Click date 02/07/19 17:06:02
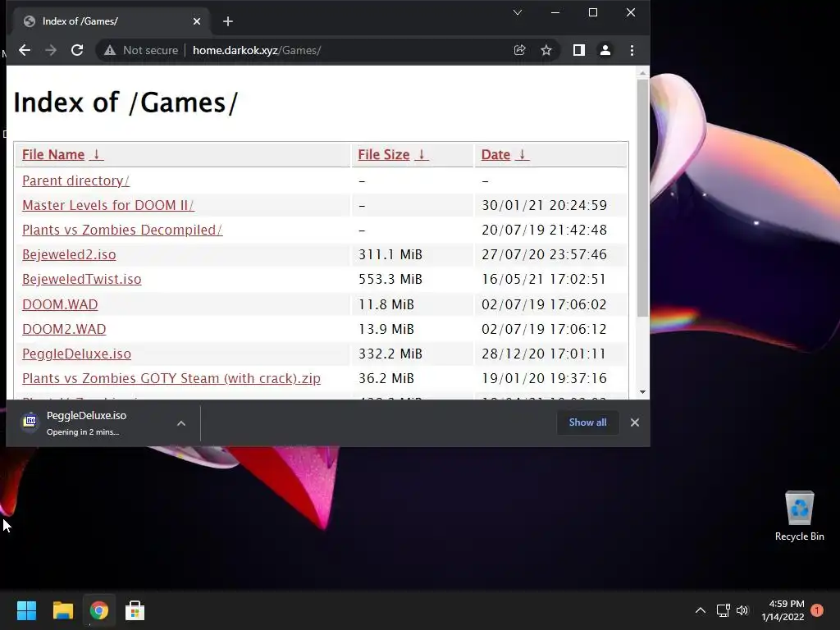This screenshot has height=630, width=840. (545, 304)
